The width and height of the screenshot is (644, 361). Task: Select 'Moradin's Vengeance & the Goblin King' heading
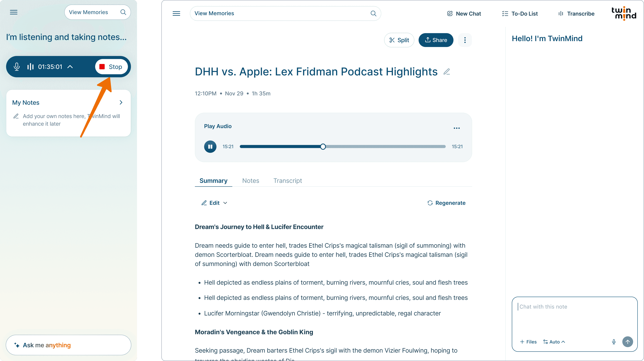[x=254, y=332]
